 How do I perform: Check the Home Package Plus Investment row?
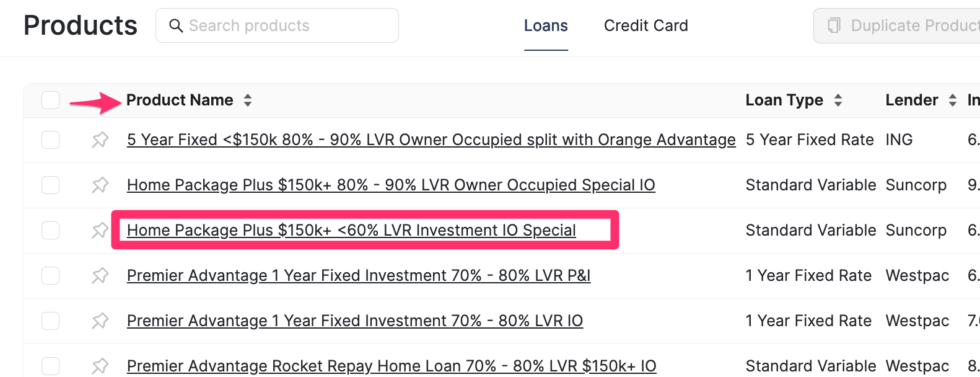point(50,230)
